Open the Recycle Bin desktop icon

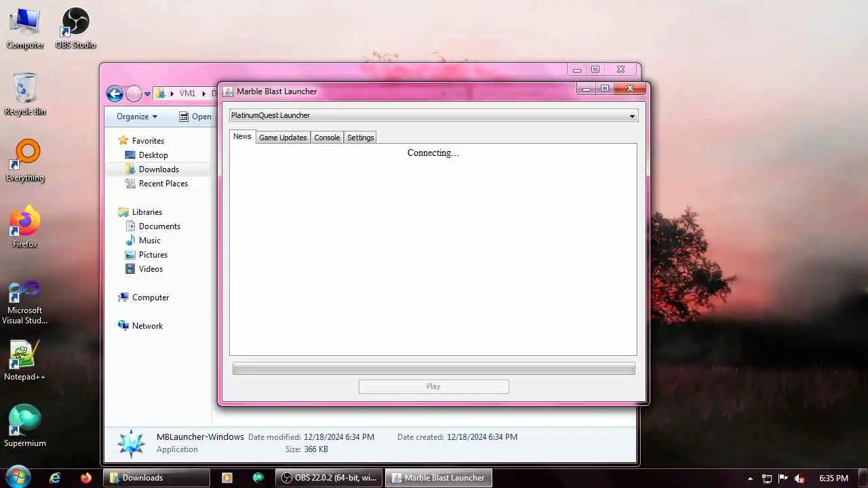(x=25, y=94)
